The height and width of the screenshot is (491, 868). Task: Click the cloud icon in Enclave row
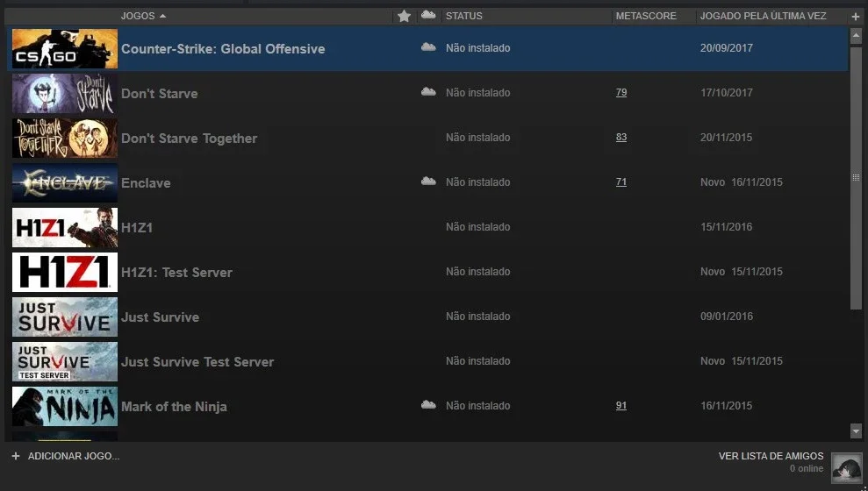(428, 181)
